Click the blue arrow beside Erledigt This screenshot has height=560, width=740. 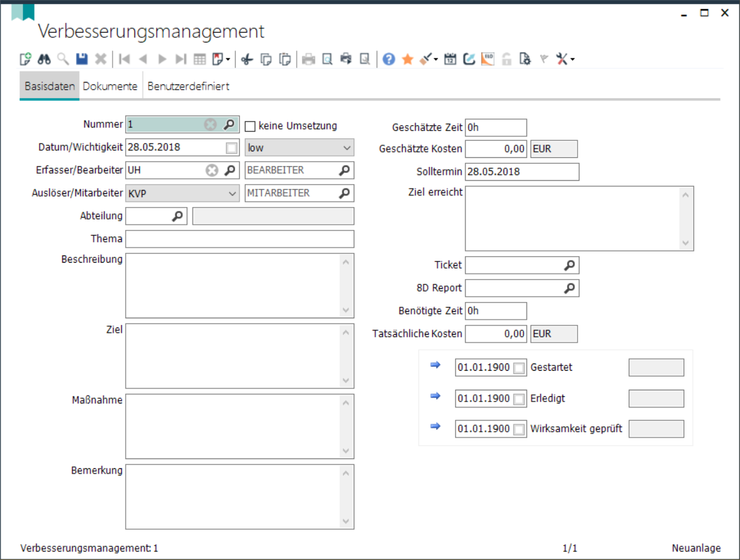click(435, 396)
